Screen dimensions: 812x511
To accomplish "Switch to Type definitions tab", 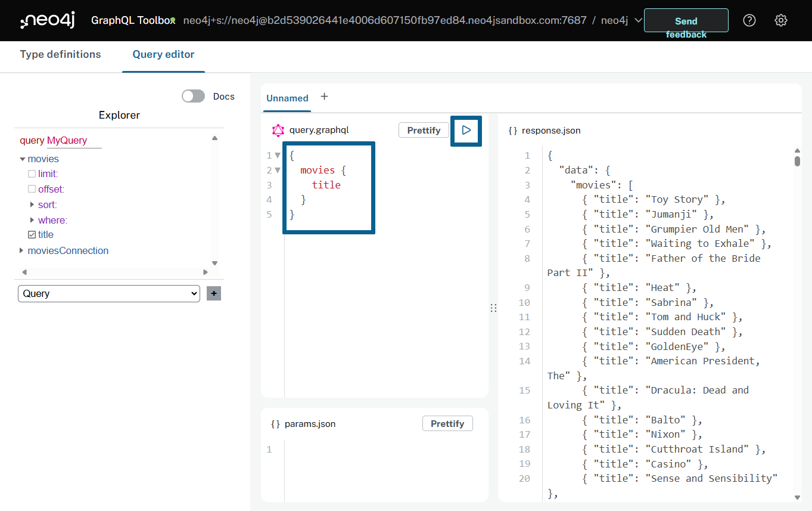I will (x=60, y=54).
